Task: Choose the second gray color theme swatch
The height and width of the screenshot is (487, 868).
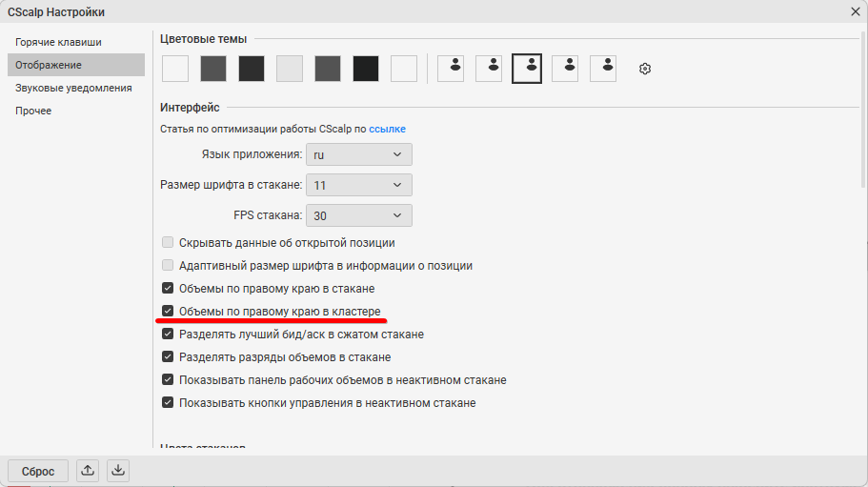Action: [213, 69]
